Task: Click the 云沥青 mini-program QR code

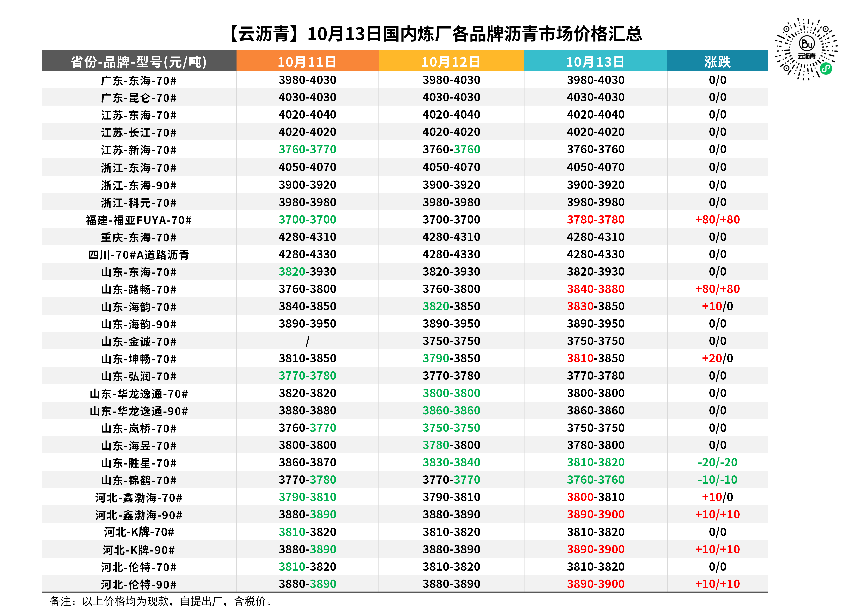Action: click(x=806, y=49)
